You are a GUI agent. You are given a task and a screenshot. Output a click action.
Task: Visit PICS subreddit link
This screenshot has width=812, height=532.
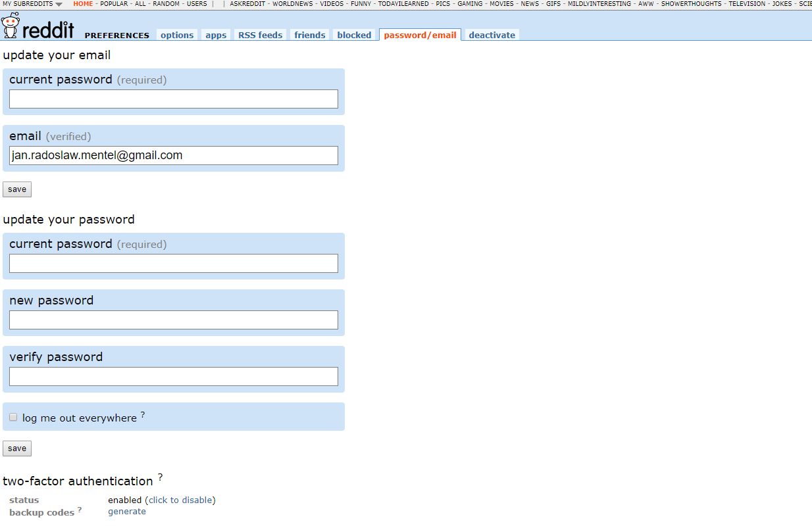coord(443,4)
